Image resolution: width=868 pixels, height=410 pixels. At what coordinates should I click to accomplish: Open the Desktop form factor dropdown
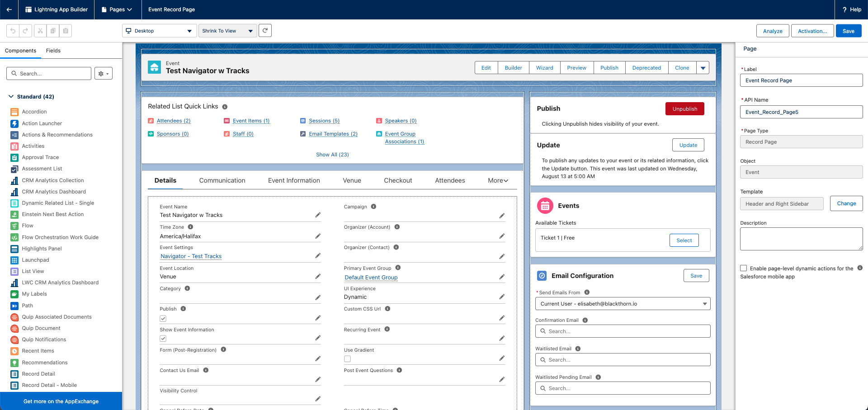tap(160, 31)
